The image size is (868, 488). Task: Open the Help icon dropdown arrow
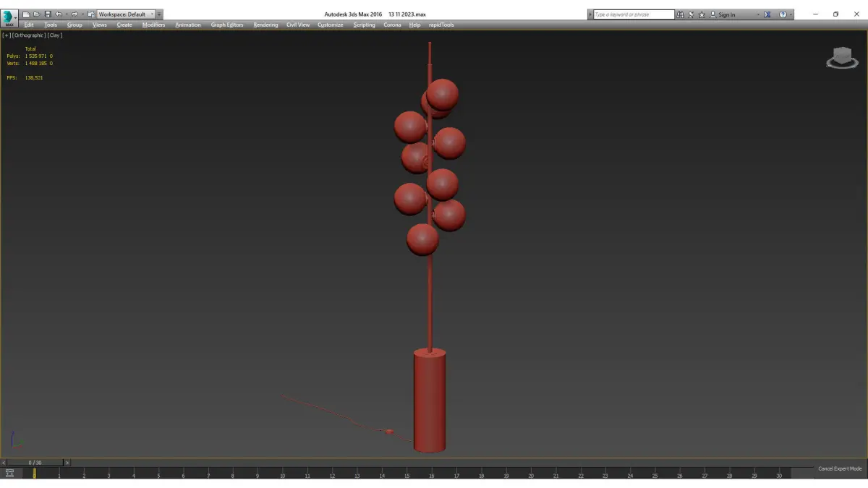(x=791, y=14)
